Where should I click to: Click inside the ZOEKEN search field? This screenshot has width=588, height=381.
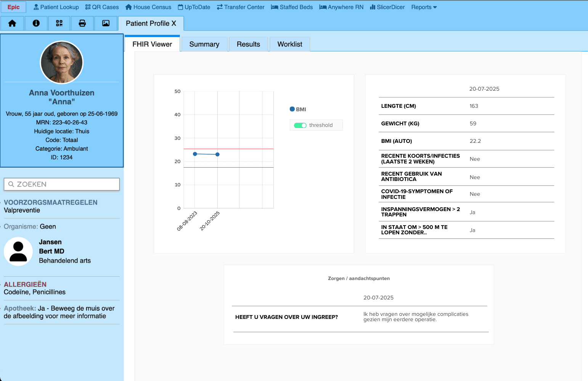click(61, 184)
